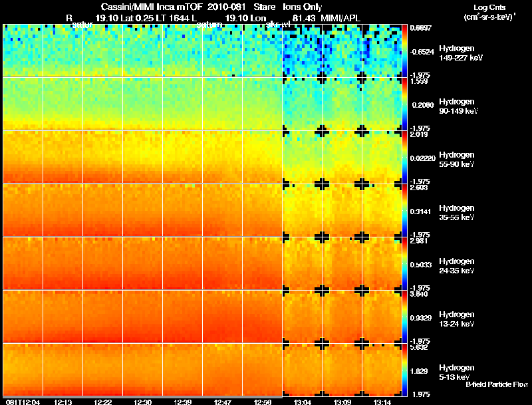Click the '0.3141' colorbar midpoint value
The image size is (532, 405).
[x=421, y=211]
